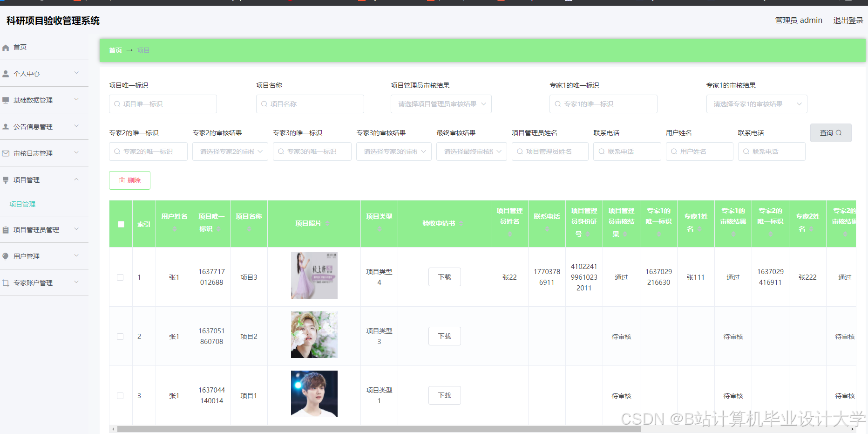Screen dimensions: 868x434
Task: Click the envelope icon beside 审核日志管理
Action: 6,153
